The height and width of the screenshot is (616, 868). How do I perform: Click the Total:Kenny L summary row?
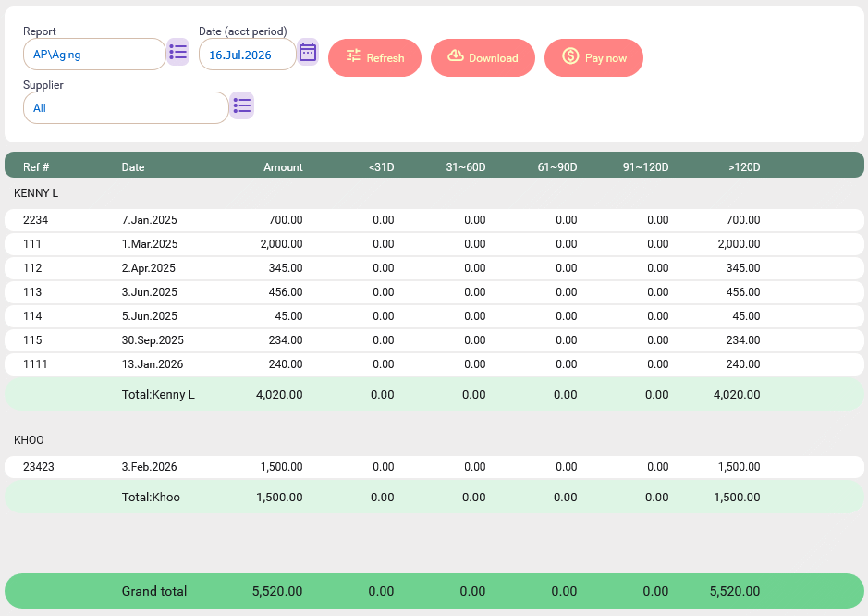pyautogui.click(x=434, y=394)
